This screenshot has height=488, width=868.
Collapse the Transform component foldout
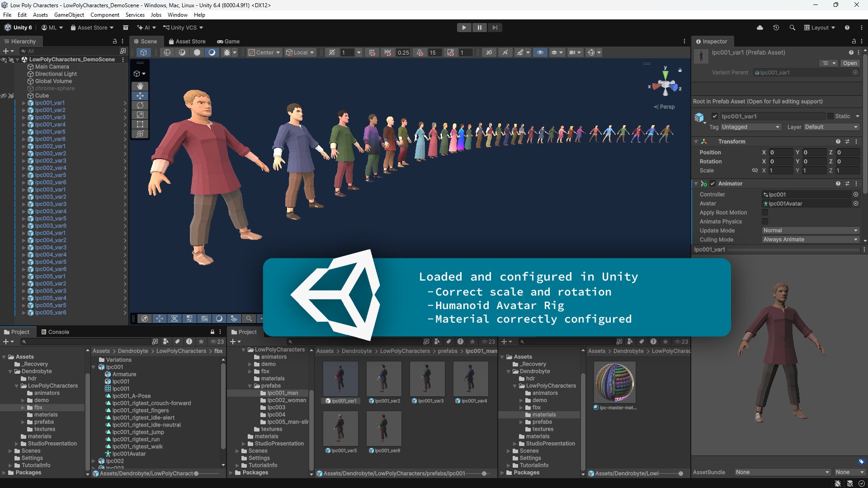click(696, 141)
